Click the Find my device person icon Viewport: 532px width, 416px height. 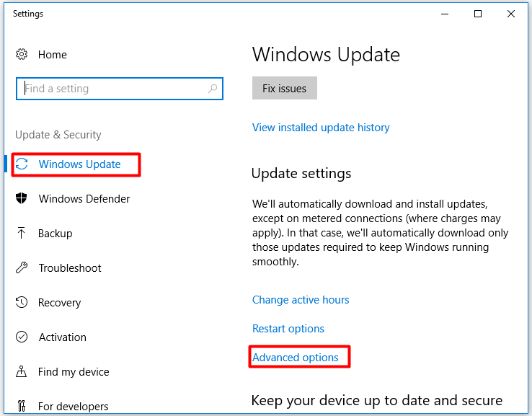point(22,371)
